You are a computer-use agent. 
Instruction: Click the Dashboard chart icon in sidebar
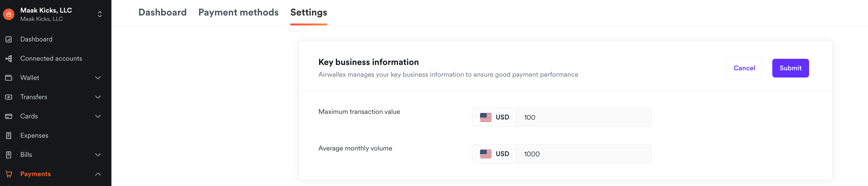(9, 39)
